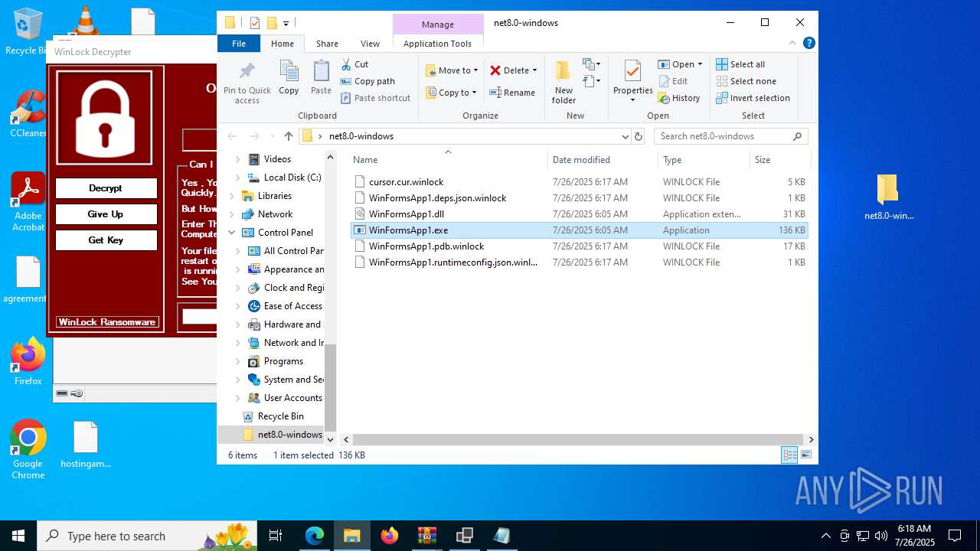Click Task View taskbar button
The image size is (980, 551).
pyautogui.click(x=276, y=536)
